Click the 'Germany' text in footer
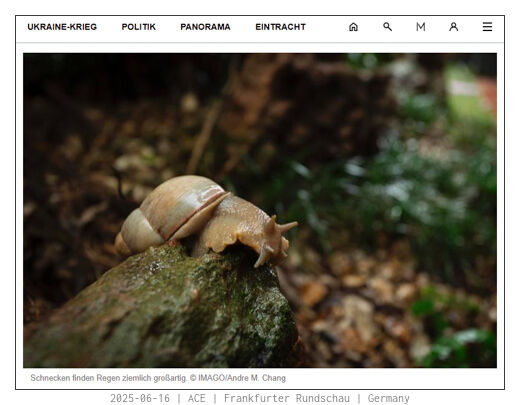Viewport: 520px width, 405px height. click(388, 398)
